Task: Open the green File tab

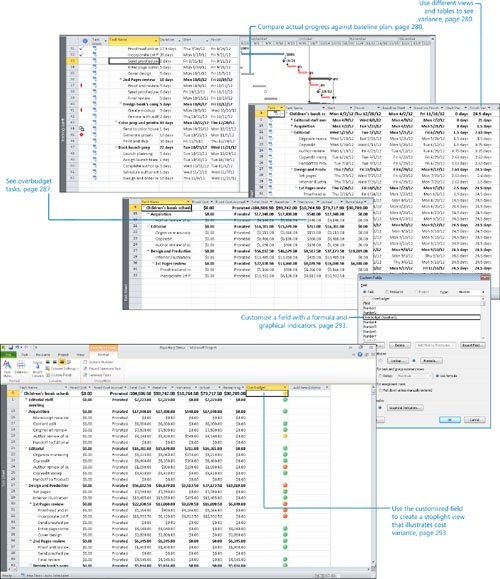Action: coord(8,354)
